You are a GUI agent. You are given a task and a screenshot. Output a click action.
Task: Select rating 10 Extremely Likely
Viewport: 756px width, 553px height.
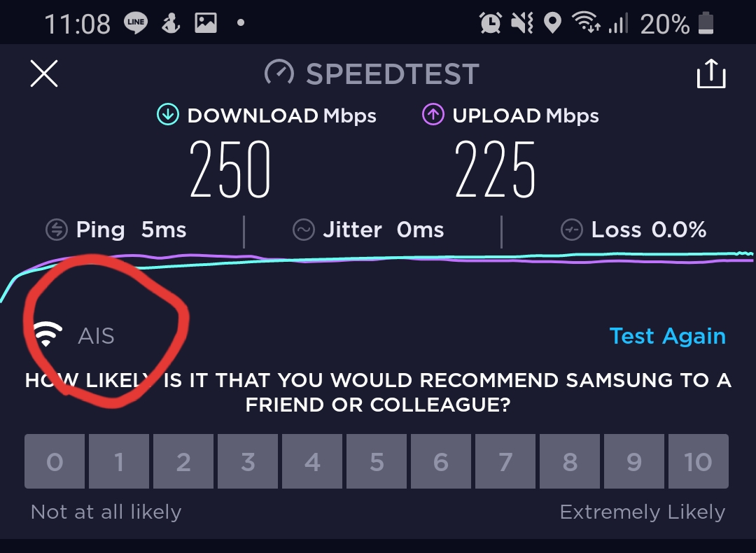coord(698,461)
